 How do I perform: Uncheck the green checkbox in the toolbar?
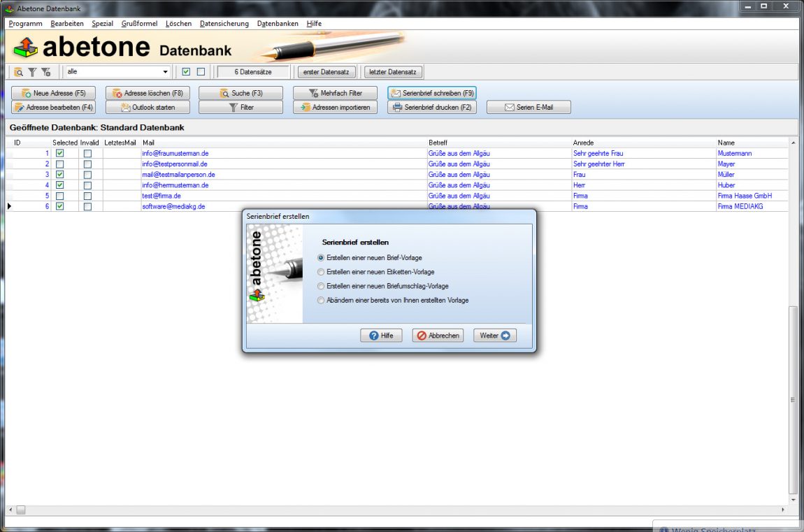185,71
